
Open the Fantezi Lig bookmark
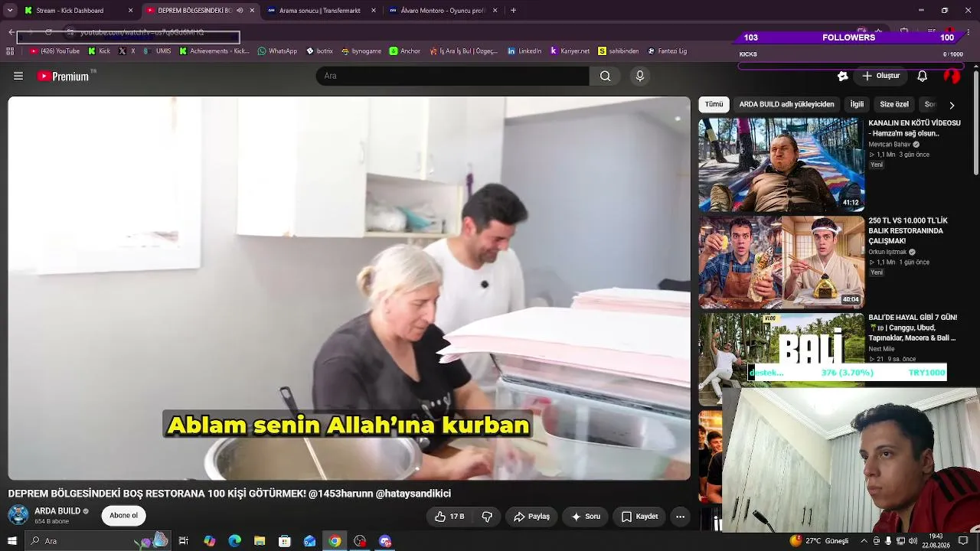[667, 51]
